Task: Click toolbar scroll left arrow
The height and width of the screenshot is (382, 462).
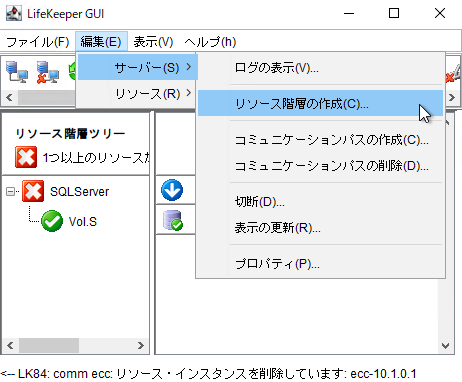Action: click(9, 98)
